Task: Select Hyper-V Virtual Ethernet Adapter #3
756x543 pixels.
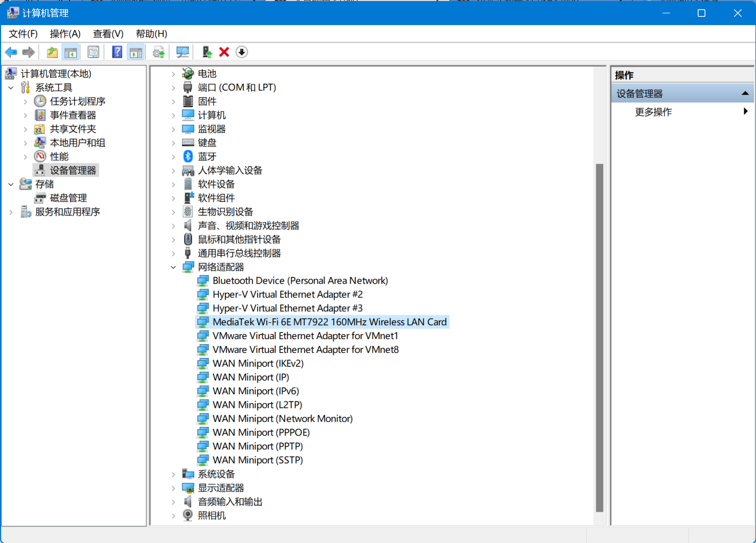Action: point(287,308)
